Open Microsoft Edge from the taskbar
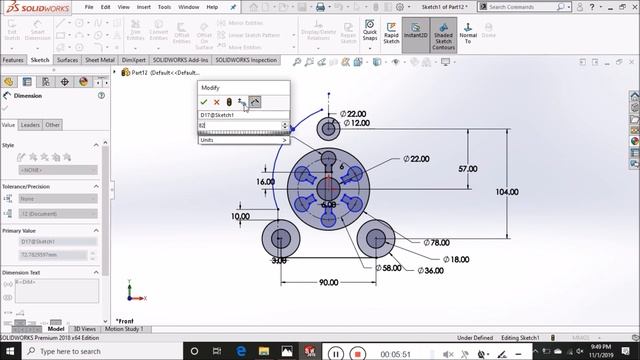 [241, 351]
